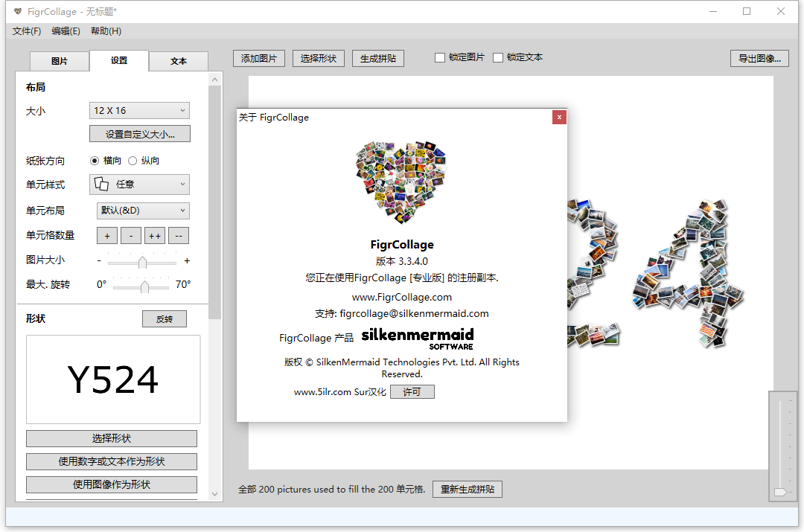Click the 导出图像... button
Viewport: 804px width, 532px height.
(x=759, y=59)
